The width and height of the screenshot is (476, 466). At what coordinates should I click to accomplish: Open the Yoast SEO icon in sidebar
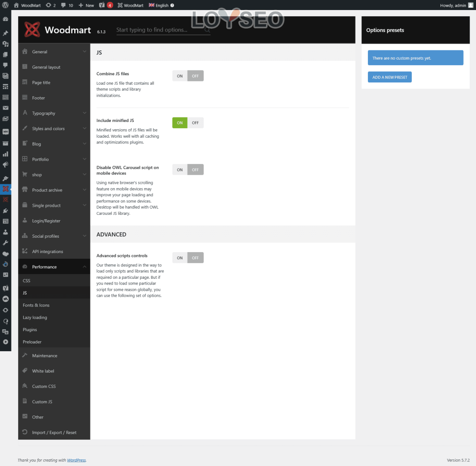click(x=5, y=288)
